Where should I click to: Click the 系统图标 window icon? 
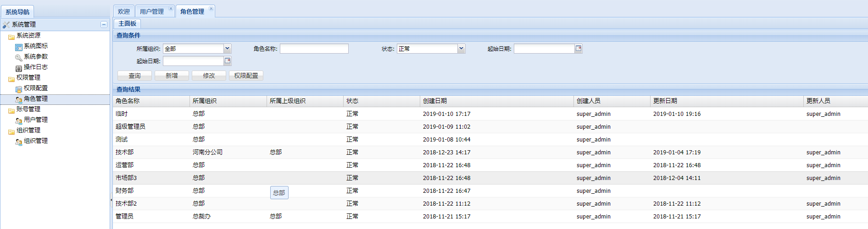click(19, 46)
